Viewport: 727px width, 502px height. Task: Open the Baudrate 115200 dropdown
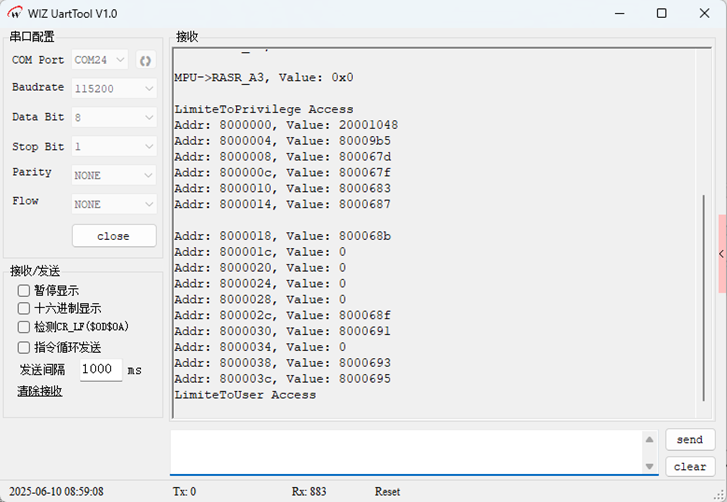tap(114, 88)
